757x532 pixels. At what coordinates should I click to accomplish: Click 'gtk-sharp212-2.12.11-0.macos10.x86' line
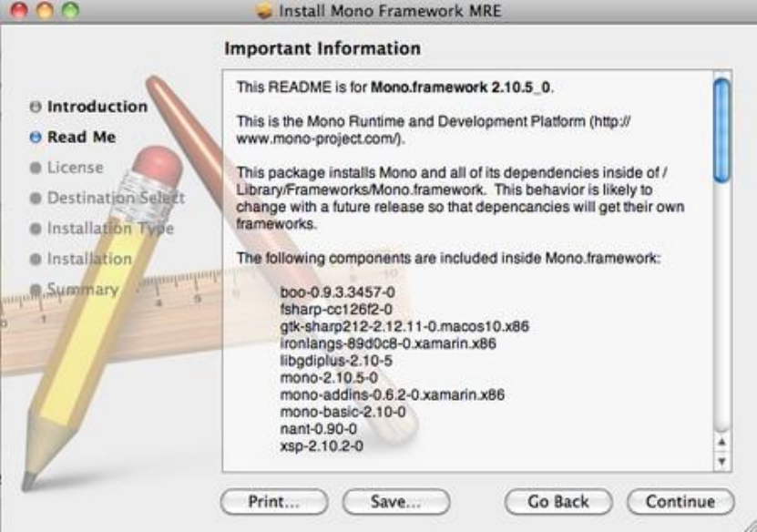click(404, 326)
